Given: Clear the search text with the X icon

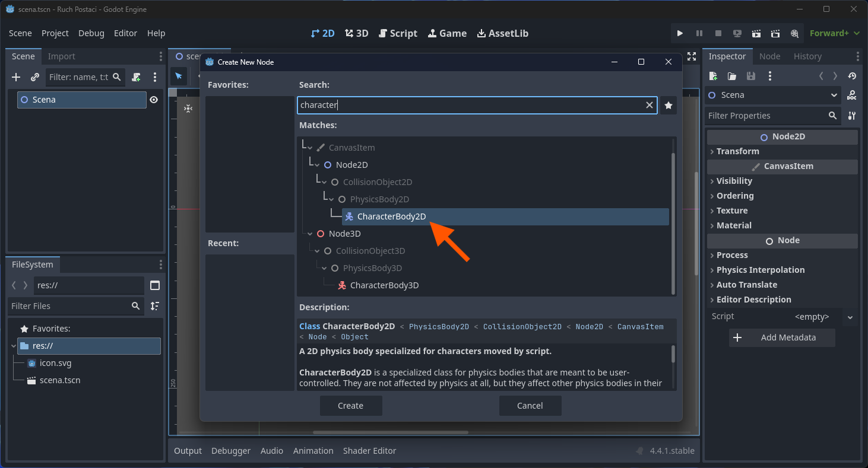Looking at the screenshot, I should pos(650,105).
